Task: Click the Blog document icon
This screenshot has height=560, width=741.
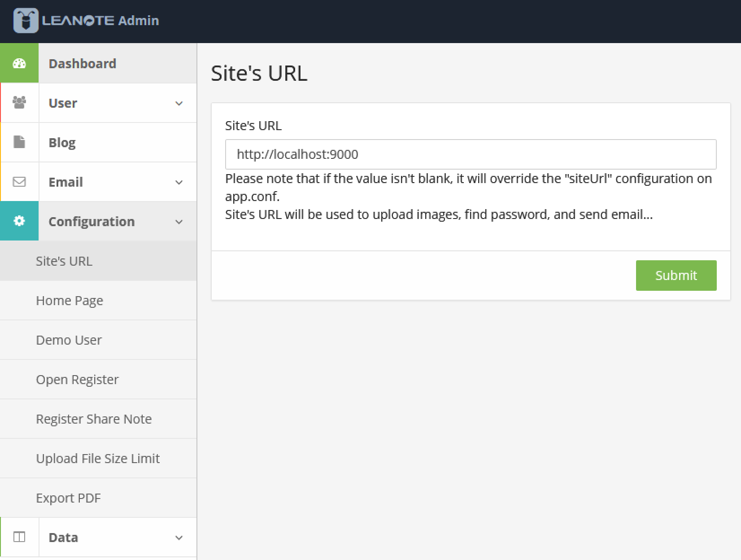Action: point(19,142)
